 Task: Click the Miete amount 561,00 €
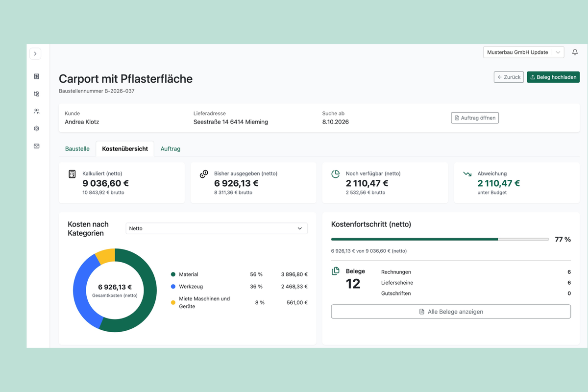[297, 303]
